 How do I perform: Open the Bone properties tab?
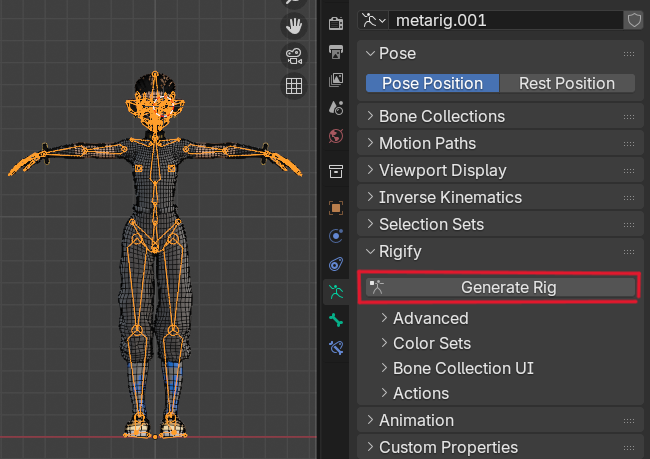[336, 320]
